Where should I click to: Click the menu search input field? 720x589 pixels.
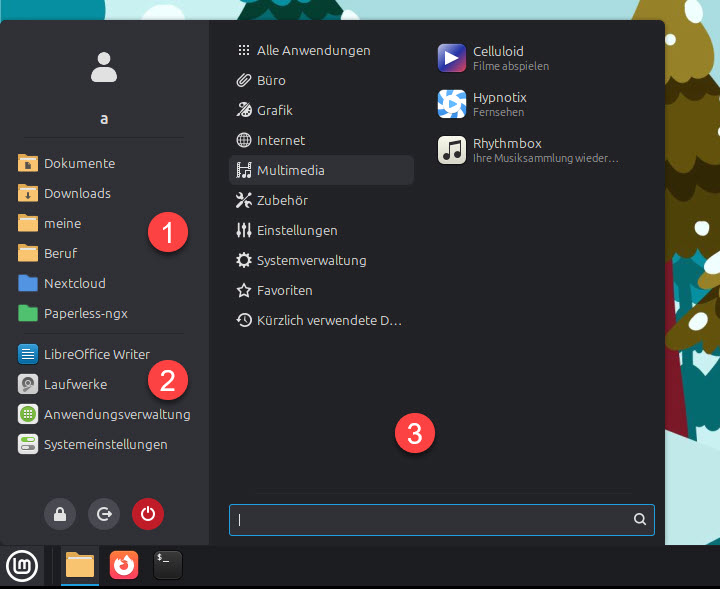[x=432, y=520]
